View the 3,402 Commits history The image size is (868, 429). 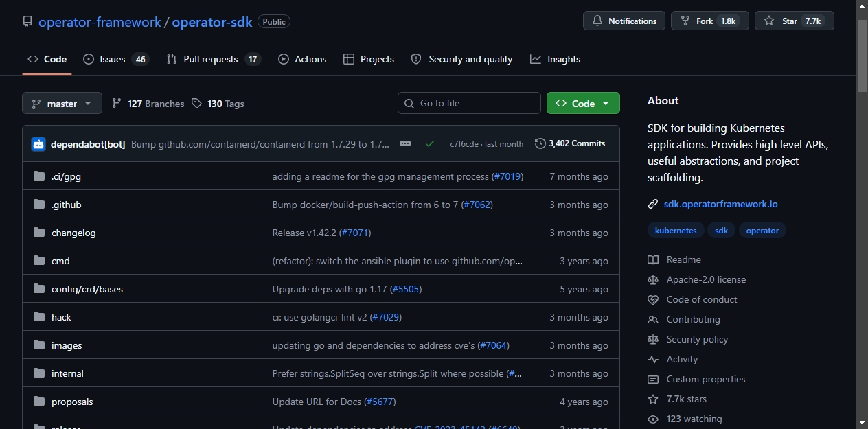pos(570,143)
